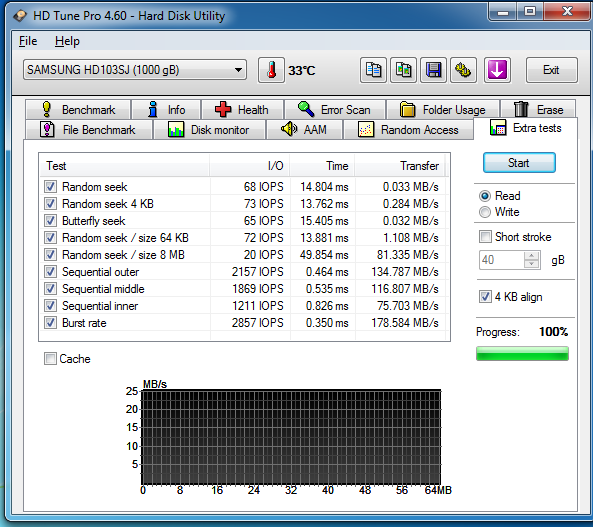This screenshot has width=593, height=527.
Task: Uncheck the Sequential middle checkbox
Action: tap(50, 289)
